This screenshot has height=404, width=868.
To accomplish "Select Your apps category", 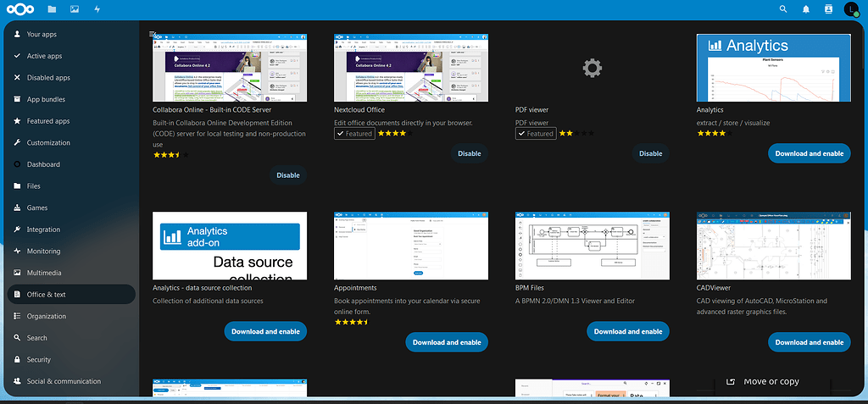I will (71, 35).
